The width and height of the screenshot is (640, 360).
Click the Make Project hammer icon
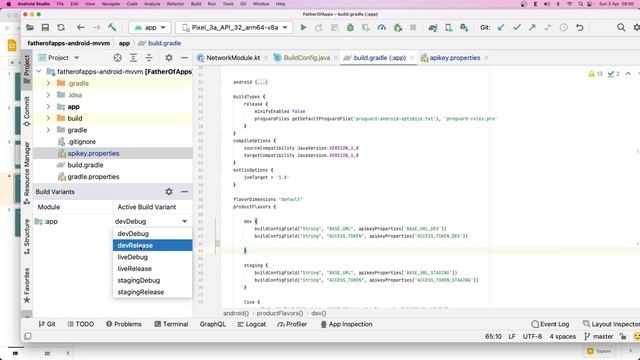click(112, 27)
